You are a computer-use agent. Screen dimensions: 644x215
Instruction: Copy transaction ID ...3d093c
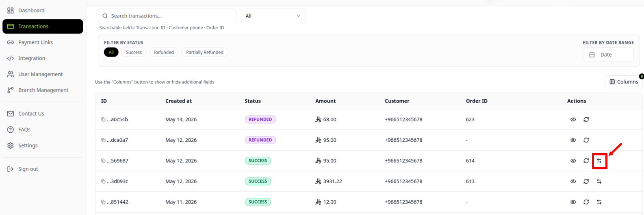coord(103,181)
